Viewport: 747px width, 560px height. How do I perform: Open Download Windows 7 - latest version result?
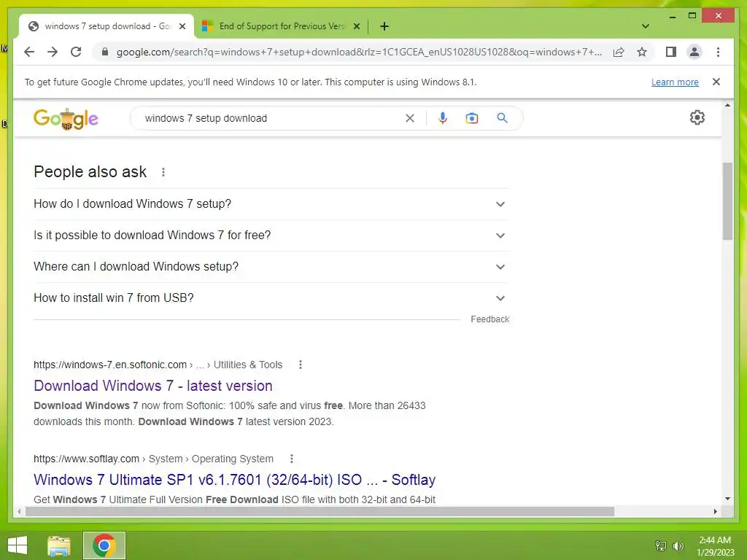pyautogui.click(x=153, y=386)
